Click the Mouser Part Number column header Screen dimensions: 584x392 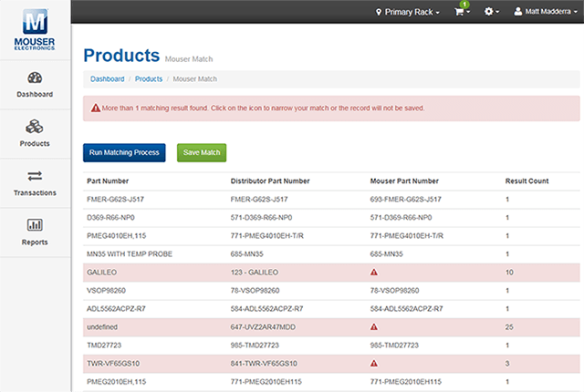[x=404, y=181]
